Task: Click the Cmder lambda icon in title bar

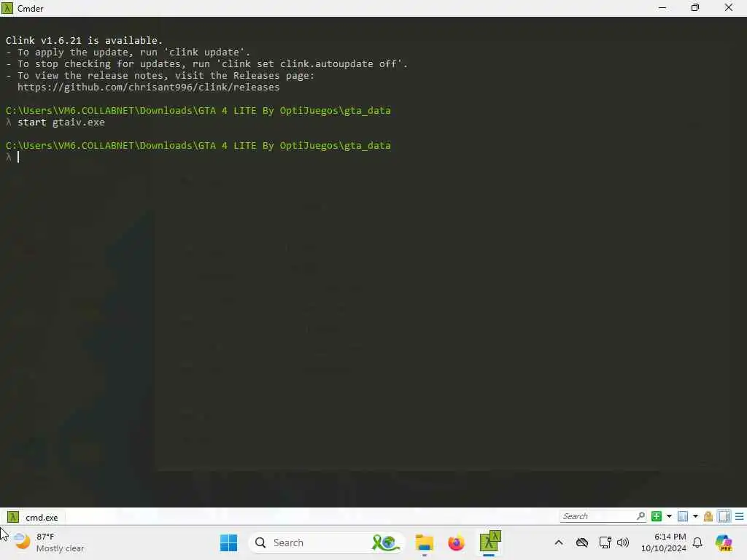Action: pos(7,8)
